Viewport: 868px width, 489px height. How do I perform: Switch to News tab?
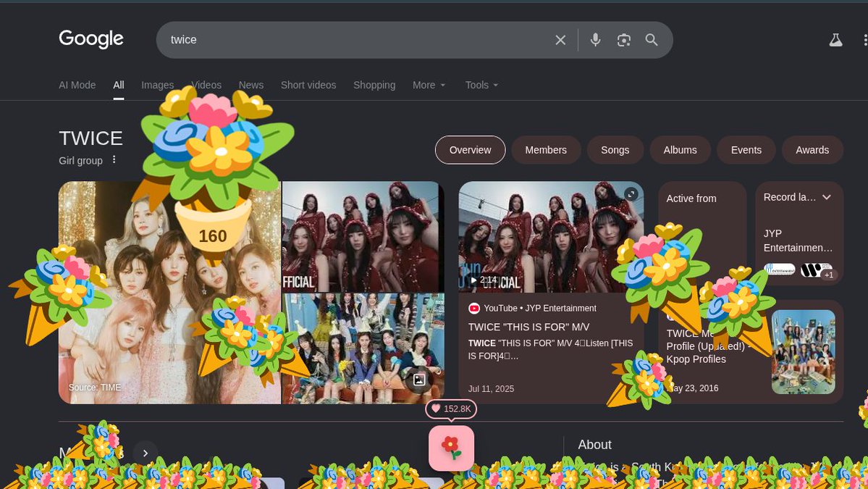click(x=250, y=85)
